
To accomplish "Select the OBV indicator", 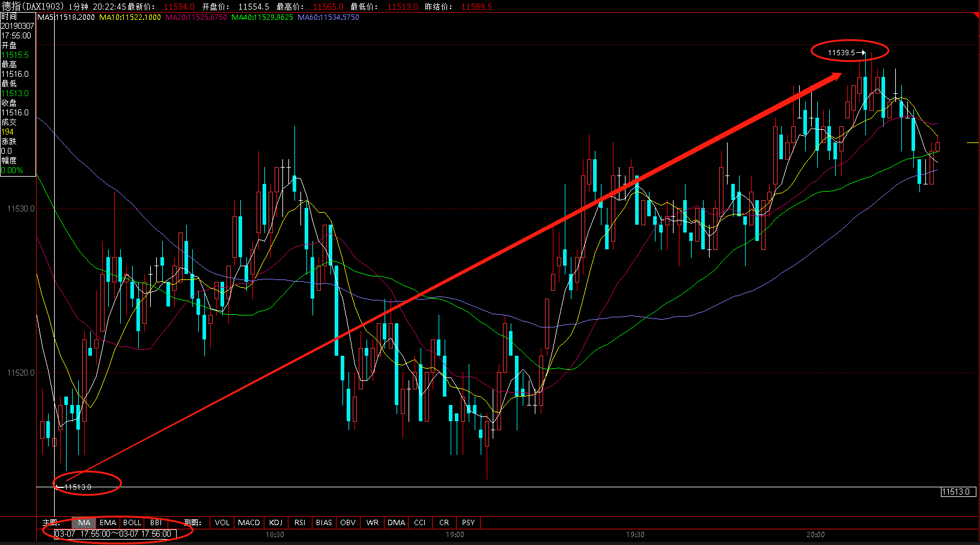I will (348, 522).
